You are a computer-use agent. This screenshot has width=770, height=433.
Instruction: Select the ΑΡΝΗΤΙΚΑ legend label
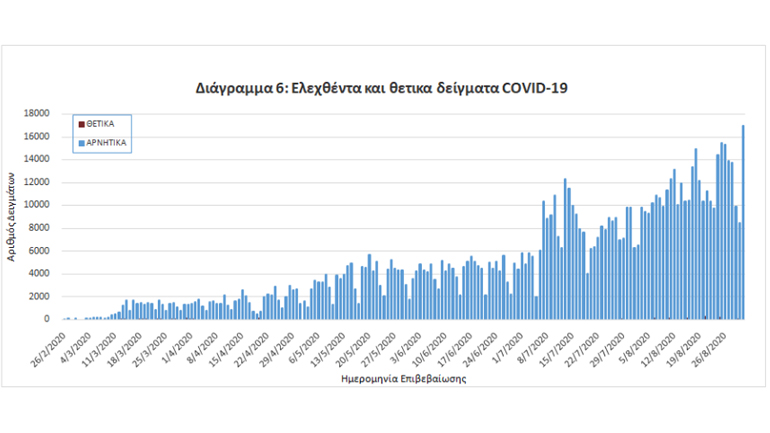pyautogui.click(x=104, y=143)
